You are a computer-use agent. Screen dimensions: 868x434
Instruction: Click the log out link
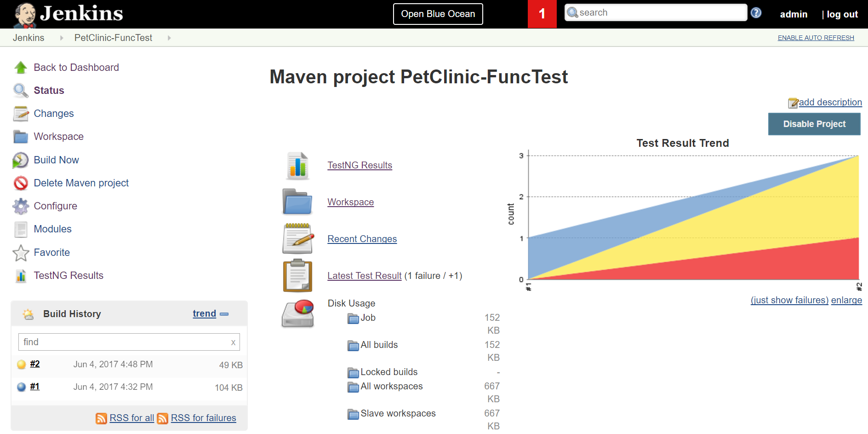[842, 14]
